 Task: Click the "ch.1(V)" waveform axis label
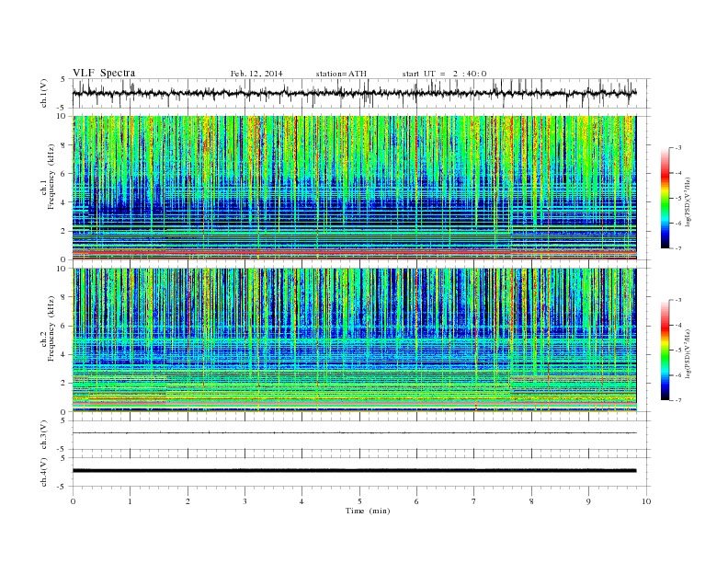click(44, 93)
